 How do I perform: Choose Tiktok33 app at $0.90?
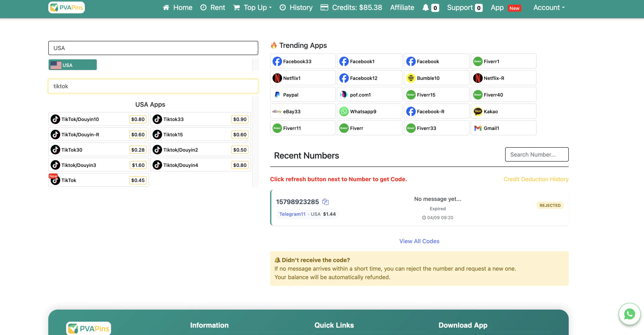[x=200, y=119]
